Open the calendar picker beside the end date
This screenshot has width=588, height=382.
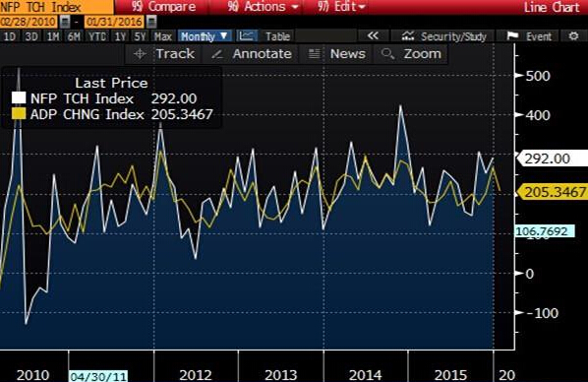pyautogui.click(x=151, y=22)
